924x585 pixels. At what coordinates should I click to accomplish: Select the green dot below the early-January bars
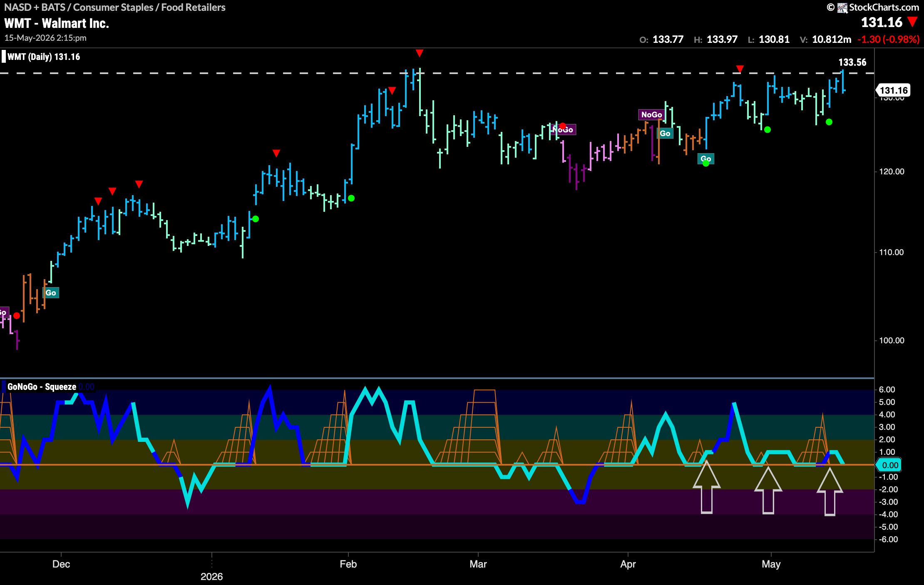click(256, 219)
